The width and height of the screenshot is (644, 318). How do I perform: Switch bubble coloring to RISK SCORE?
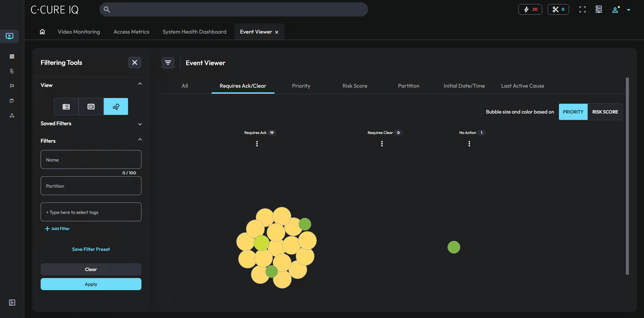605,111
